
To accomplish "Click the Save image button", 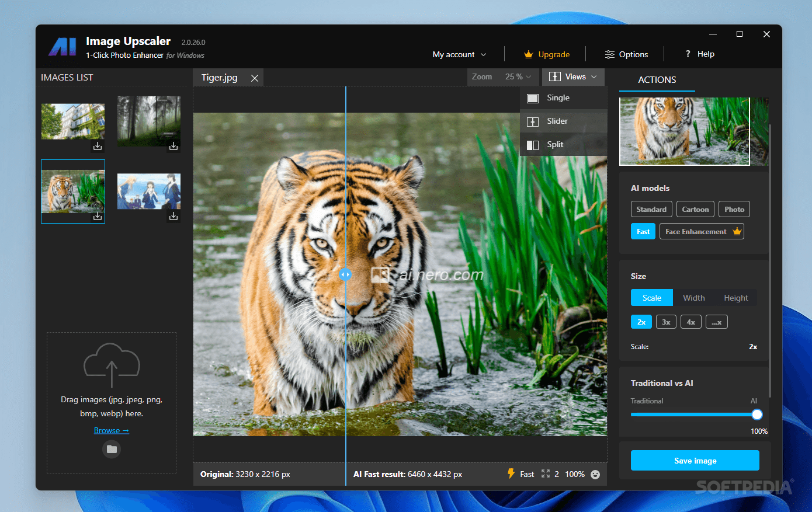I will click(x=695, y=461).
